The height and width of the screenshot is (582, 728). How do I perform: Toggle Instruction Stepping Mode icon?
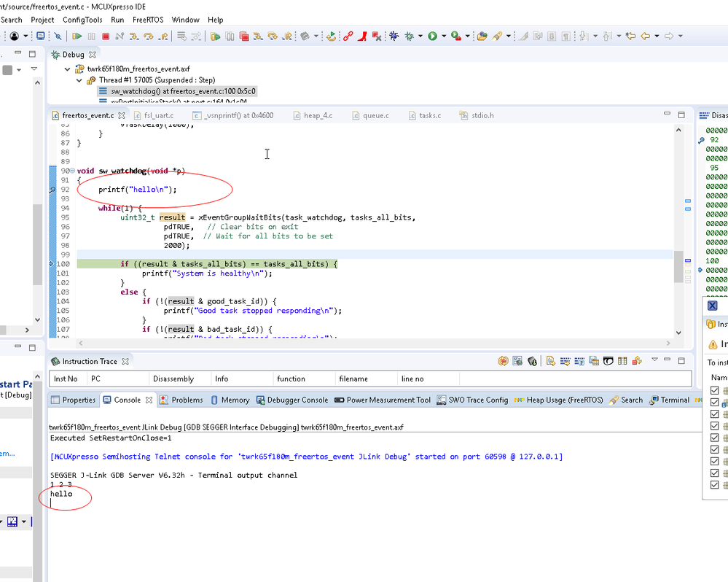(197, 36)
